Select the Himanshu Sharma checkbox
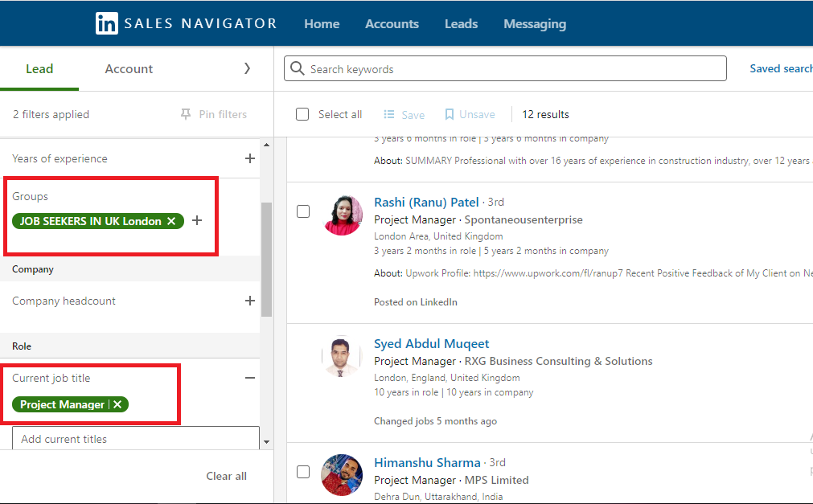Image resolution: width=813 pixels, height=504 pixels. click(303, 472)
